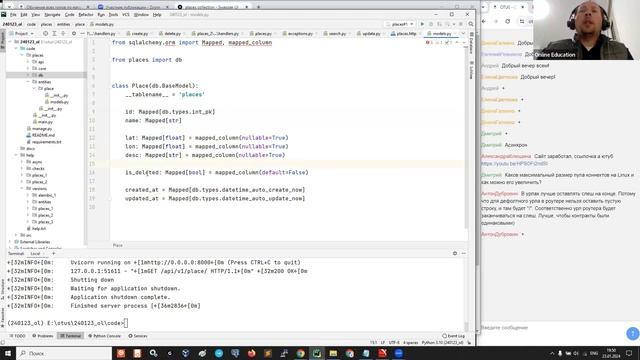Click the locate file target icon in Project panel
640x360 pixels.
pos(45,33)
